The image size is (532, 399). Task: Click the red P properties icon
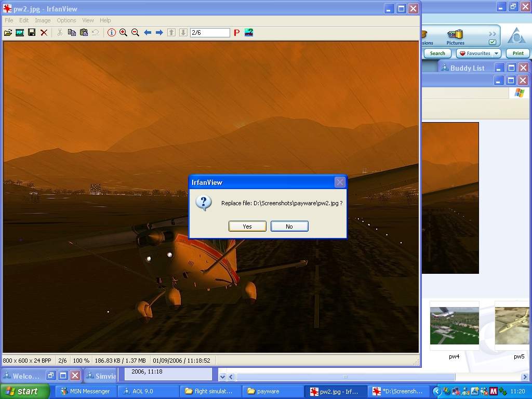click(x=236, y=33)
